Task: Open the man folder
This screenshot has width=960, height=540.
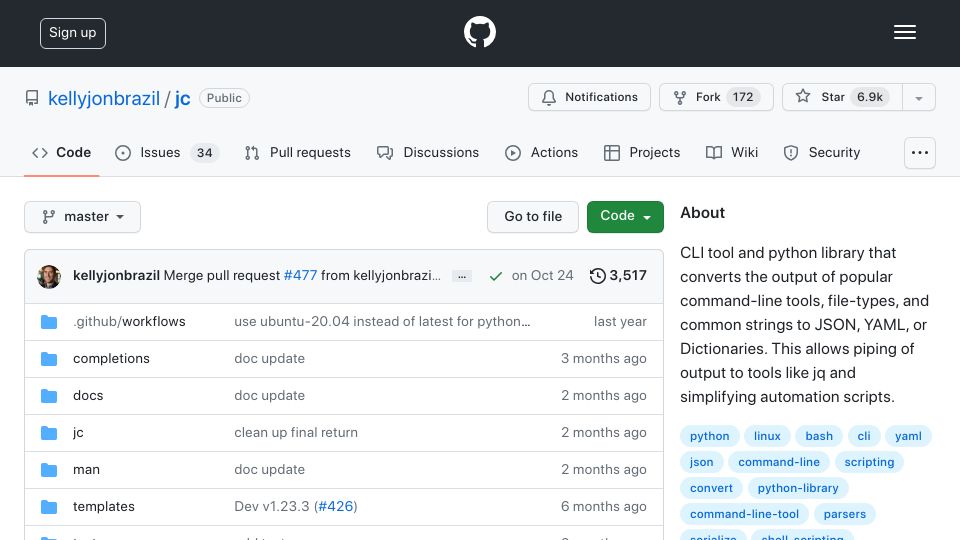Action: 86,470
